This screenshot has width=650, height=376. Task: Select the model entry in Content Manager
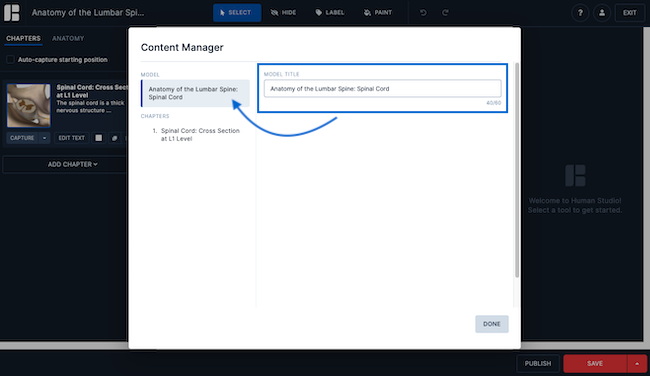click(x=196, y=93)
